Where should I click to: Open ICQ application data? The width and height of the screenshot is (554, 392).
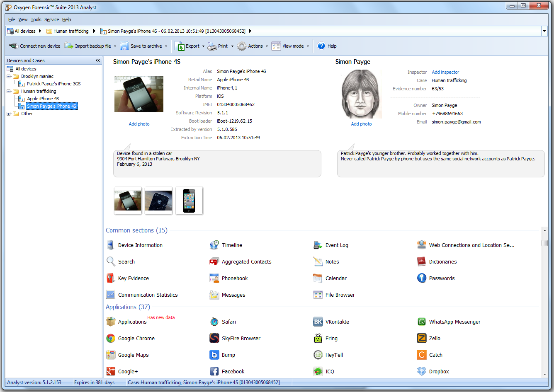(x=324, y=372)
